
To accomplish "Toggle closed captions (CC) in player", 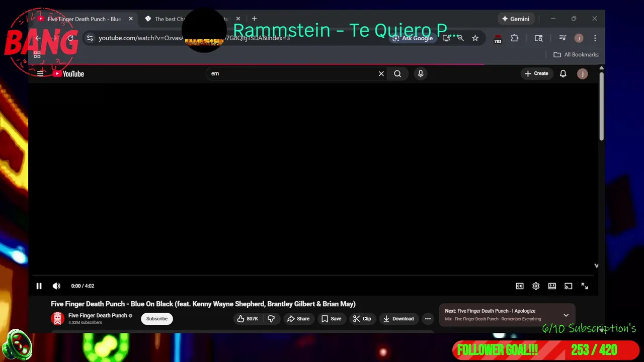I will click(520, 286).
